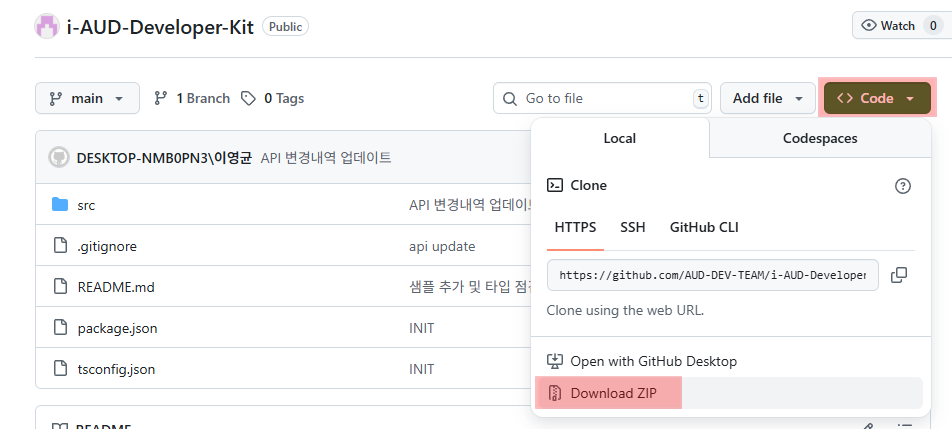Click the HTTPS clone URL text box
Viewport: 952px width, 429px height.
[713, 275]
